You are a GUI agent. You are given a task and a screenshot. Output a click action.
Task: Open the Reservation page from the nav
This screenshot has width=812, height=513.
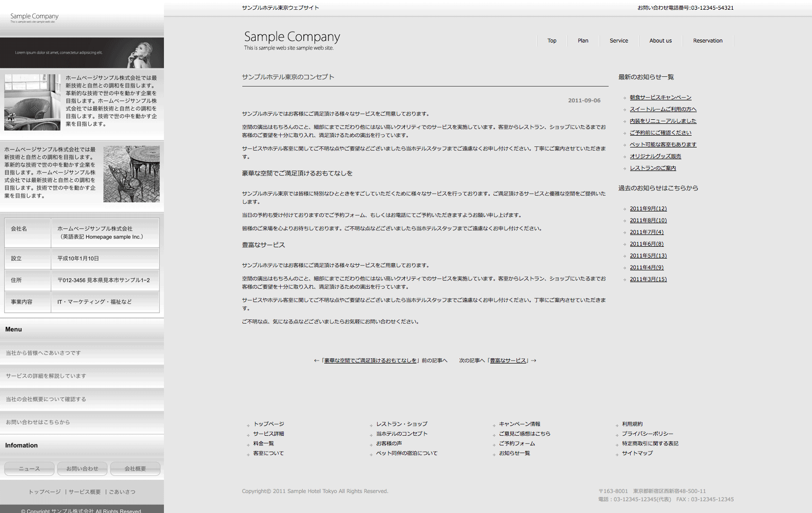click(707, 41)
